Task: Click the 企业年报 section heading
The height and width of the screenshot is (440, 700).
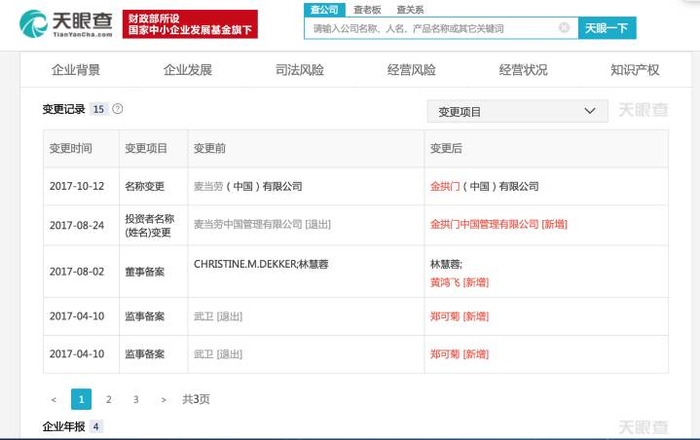Action: [x=64, y=427]
